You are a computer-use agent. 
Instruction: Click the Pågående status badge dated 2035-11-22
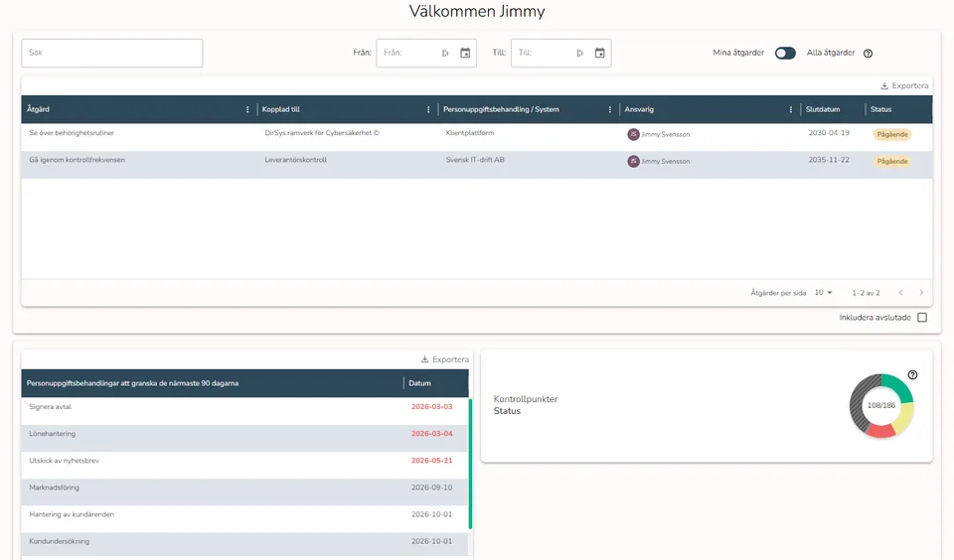(x=892, y=161)
